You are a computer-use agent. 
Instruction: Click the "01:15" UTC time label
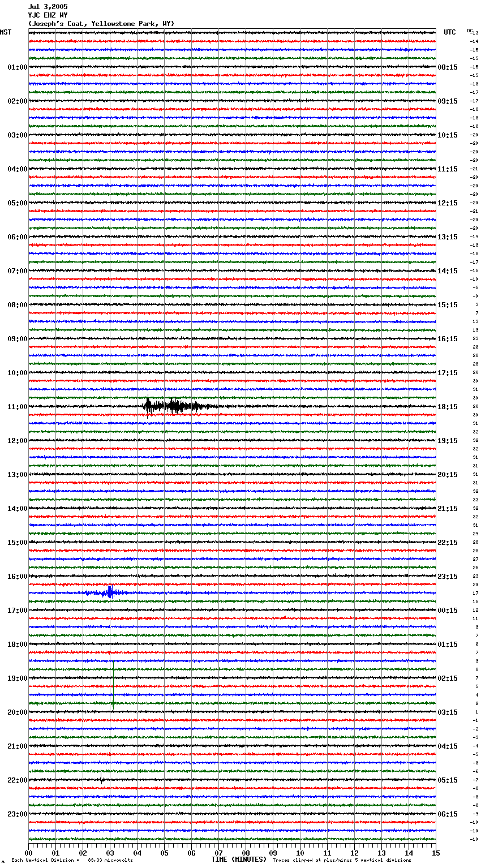[x=448, y=644]
